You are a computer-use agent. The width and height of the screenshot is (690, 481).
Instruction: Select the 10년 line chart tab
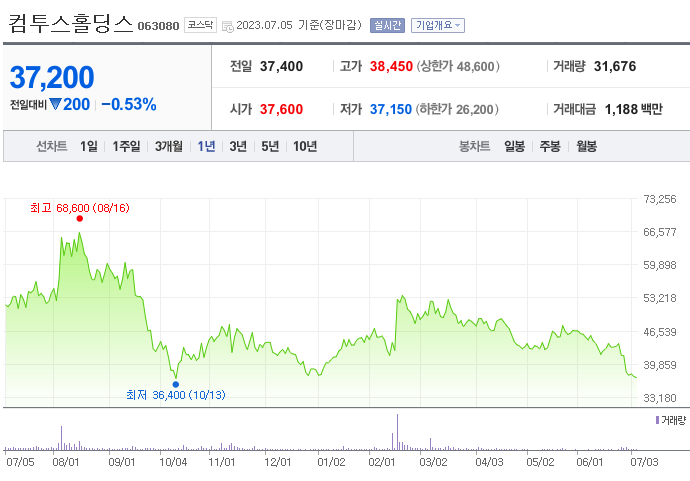[305, 146]
